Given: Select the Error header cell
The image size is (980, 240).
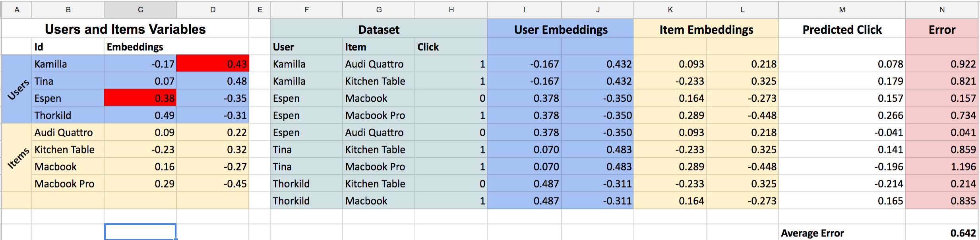Looking at the screenshot, I should coord(942,29).
